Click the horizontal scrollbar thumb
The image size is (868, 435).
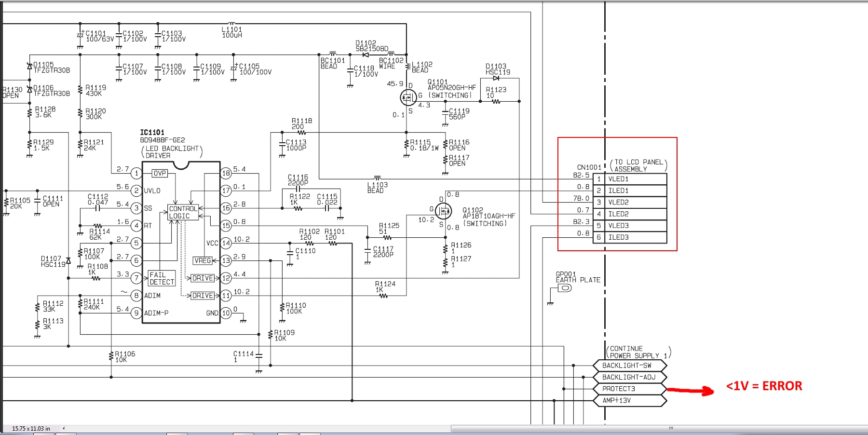pyautogui.click(x=671, y=428)
